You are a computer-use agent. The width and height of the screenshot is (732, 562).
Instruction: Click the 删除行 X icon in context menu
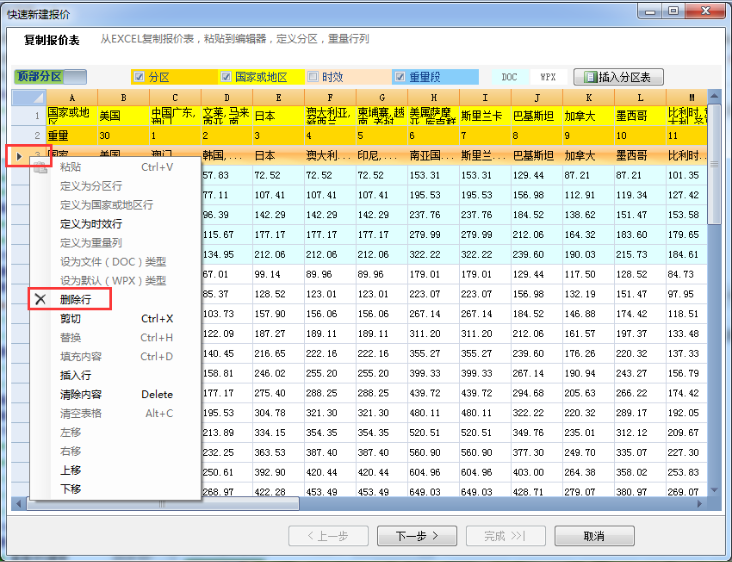[41, 299]
